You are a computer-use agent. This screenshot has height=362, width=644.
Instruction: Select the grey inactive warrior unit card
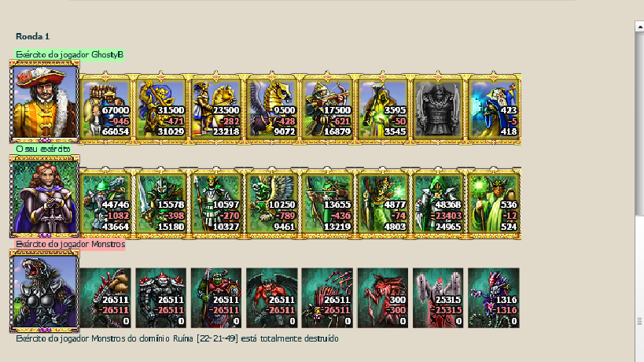point(438,109)
